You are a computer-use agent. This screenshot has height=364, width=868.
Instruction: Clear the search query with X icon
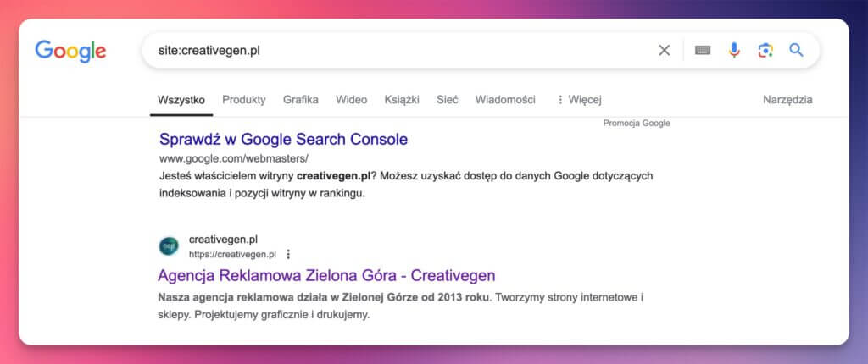tap(665, 50)
